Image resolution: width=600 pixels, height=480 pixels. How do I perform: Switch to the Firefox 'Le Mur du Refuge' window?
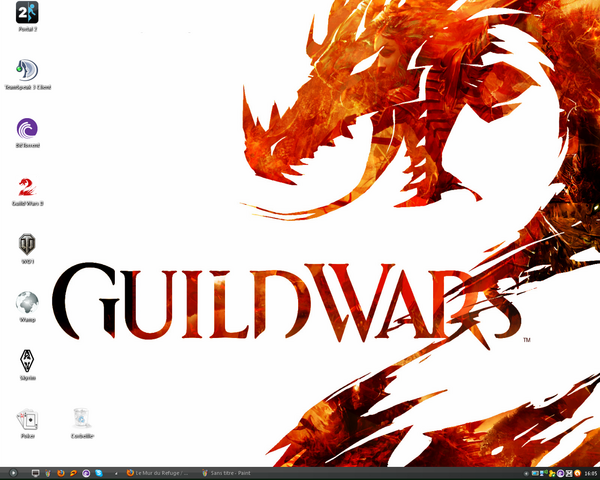click(157, 473)
